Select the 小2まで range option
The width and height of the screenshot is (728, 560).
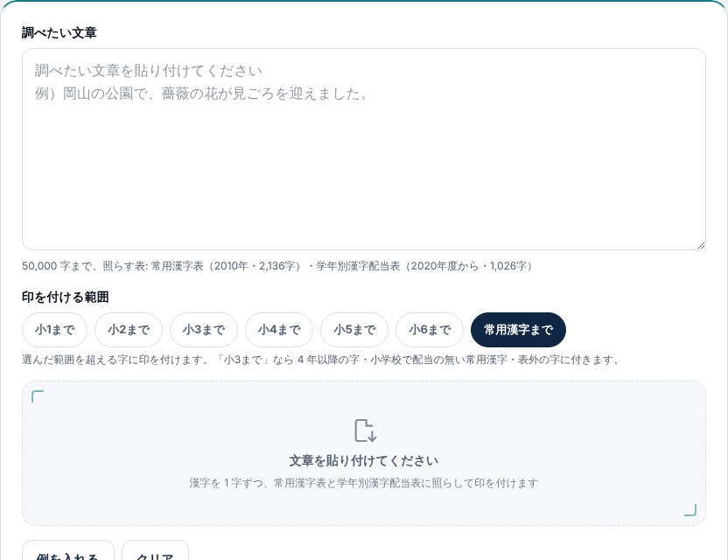(129, 330)
